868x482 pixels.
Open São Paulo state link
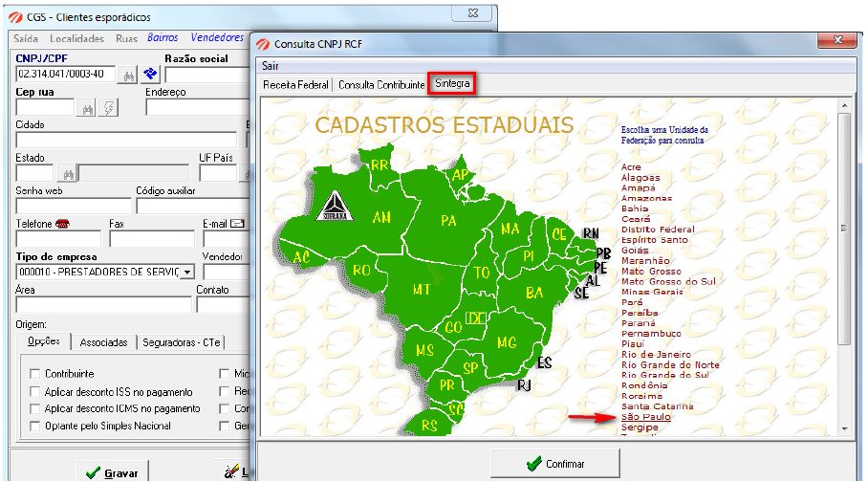(646, 417)
